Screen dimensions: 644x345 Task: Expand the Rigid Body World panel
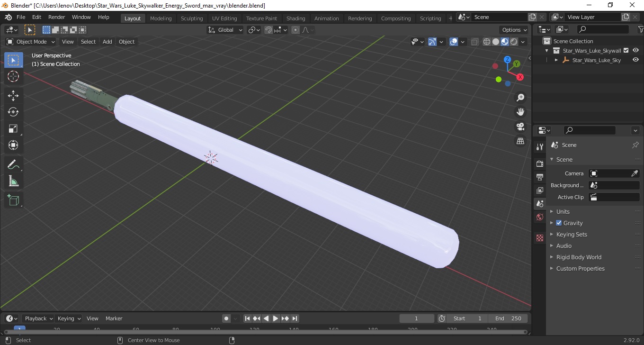(579, 257)
